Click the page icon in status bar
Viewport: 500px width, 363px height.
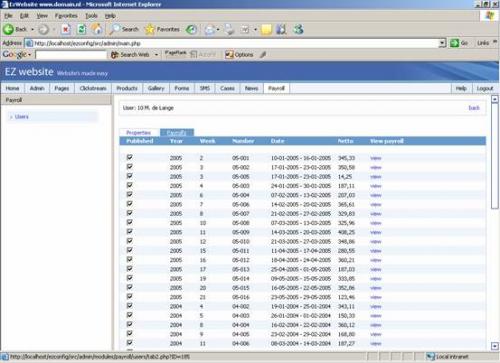pyautogui.click(x=5, y=357)
